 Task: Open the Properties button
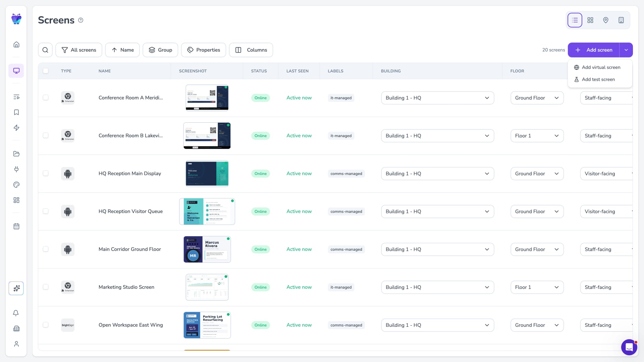[x=204, y=50]
